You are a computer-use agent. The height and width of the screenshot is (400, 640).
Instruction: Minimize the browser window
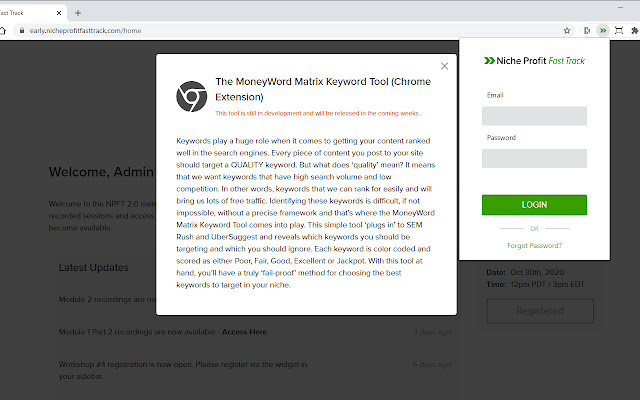620,7
